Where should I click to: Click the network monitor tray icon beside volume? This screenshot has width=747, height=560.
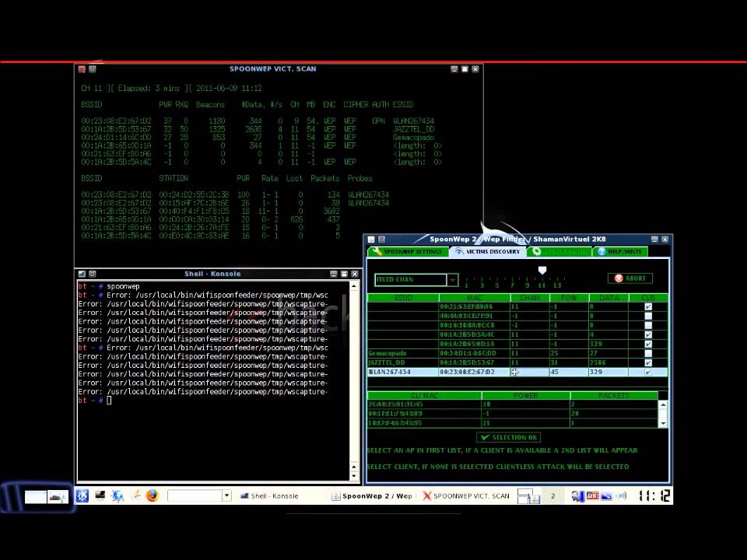click(x=606, y=495)
